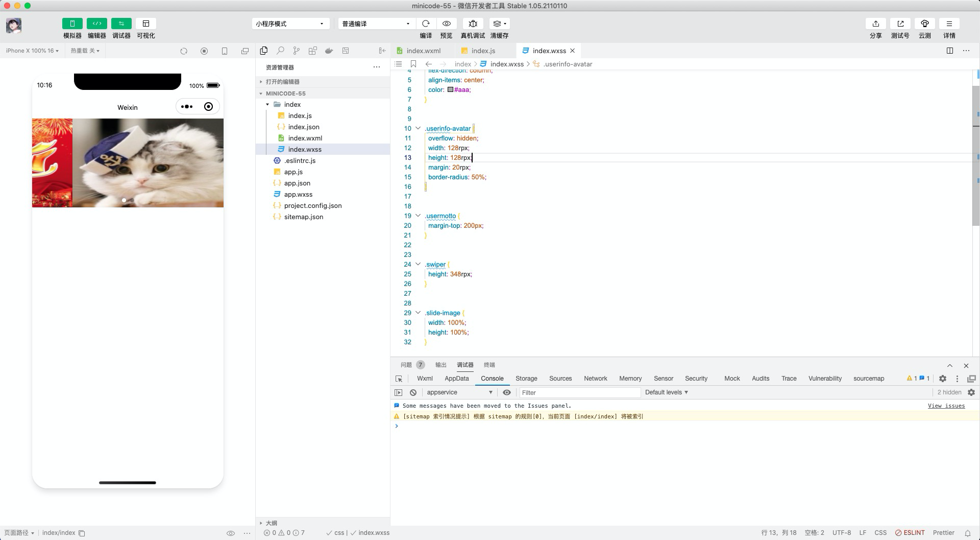Click the bookmark icon in breadcrumb bar
This screenshot has height=540, width=980.
pos(413,64)
